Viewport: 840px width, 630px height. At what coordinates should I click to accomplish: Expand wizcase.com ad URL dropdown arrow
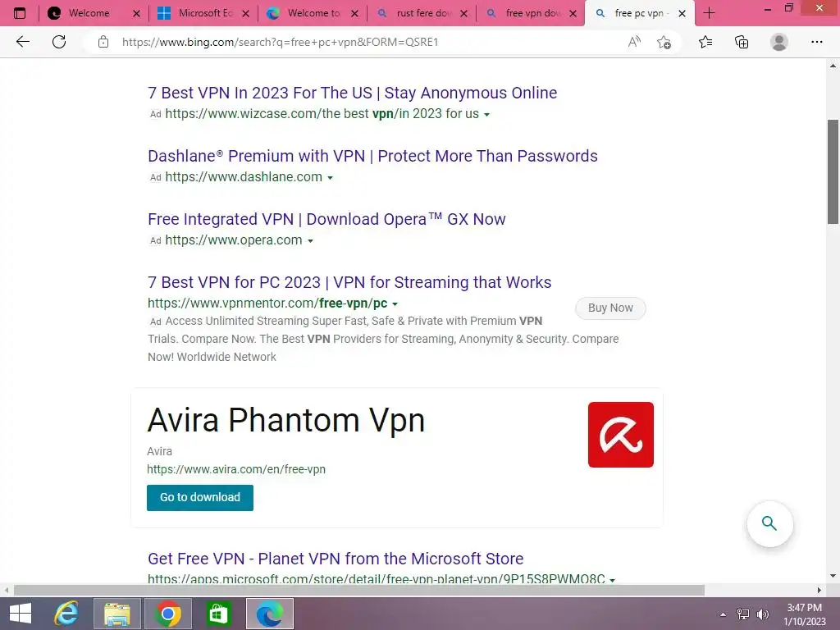point(486,115)
